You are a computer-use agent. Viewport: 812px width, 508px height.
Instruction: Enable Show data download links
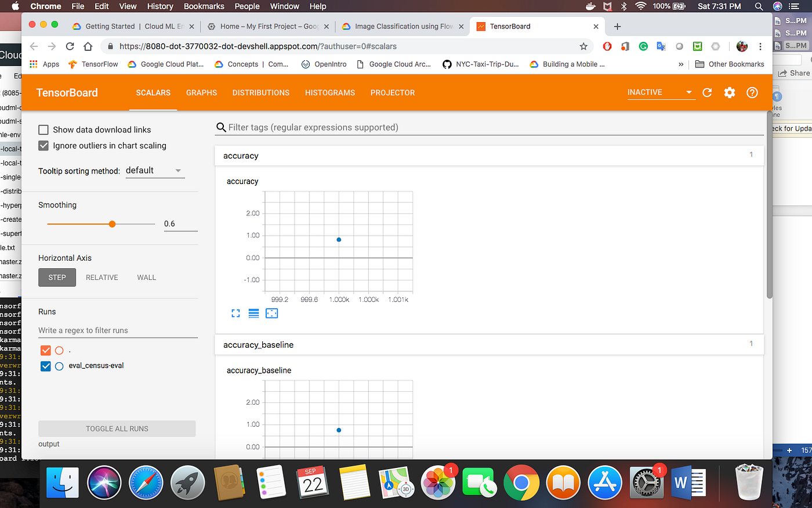tap(43, 129)
